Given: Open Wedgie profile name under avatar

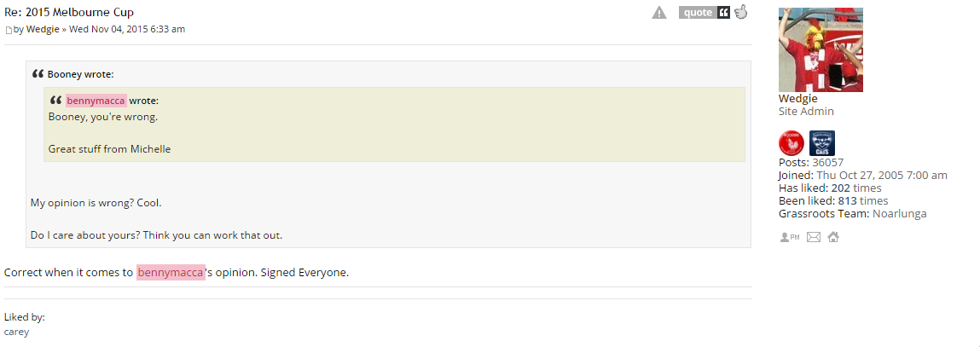Looking at the screenshot, I should (798, 99).
